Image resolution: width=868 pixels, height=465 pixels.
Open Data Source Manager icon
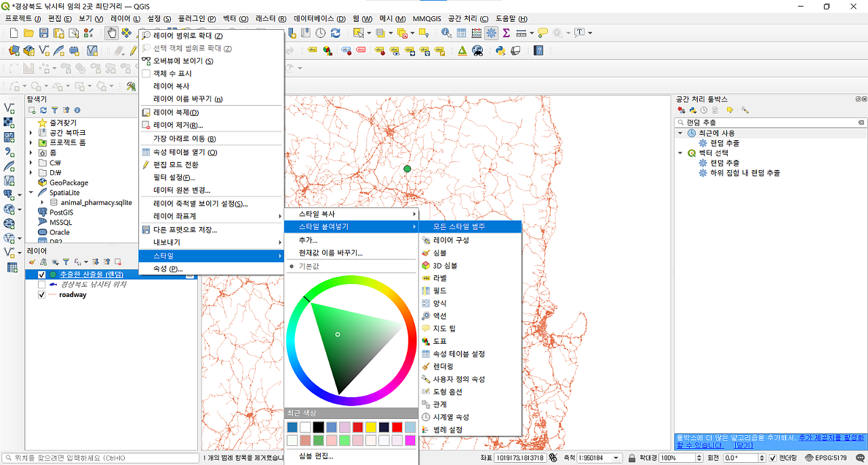[14, 50]
